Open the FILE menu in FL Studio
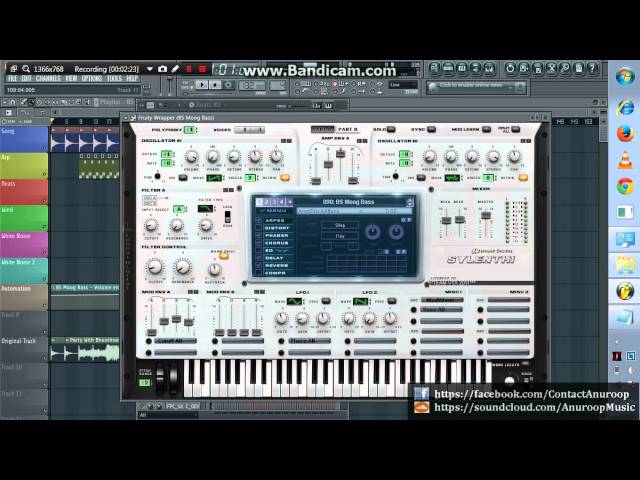 point(13,78)
